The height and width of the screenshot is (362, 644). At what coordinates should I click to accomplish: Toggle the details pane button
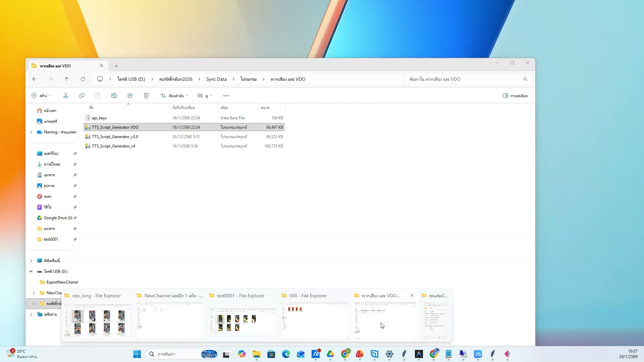coord(515,96)
